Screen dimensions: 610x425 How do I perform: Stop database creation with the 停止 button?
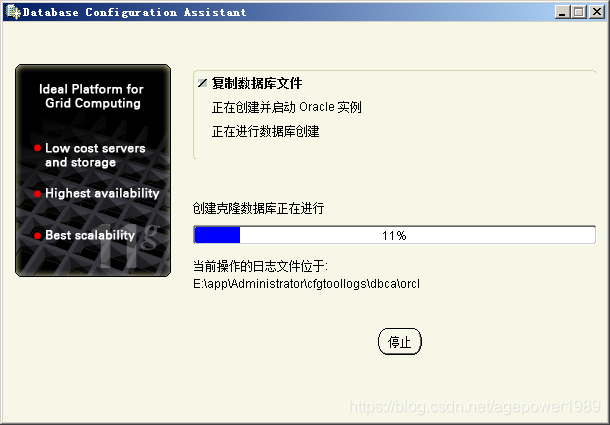[400, 342]
